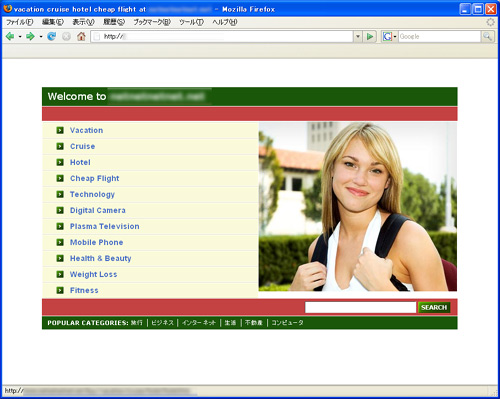Open the Vacation link
This screenshot has height=399, width=500.
(86, 130)
